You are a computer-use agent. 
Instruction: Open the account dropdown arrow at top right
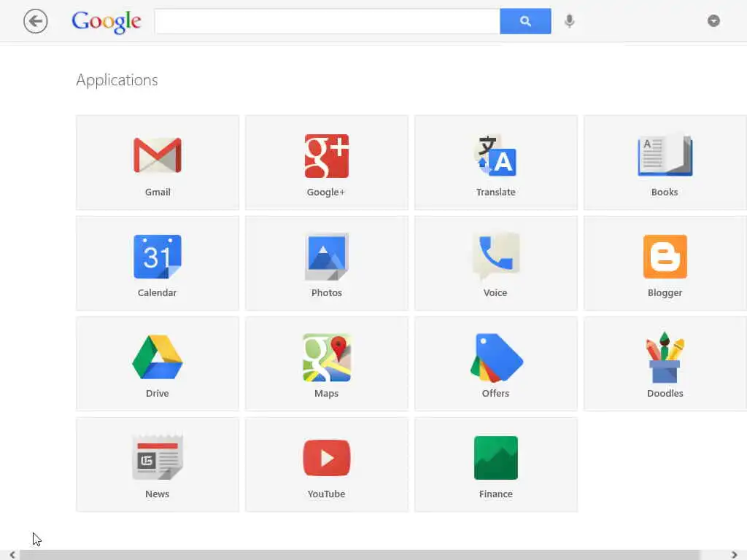point(713,21)
